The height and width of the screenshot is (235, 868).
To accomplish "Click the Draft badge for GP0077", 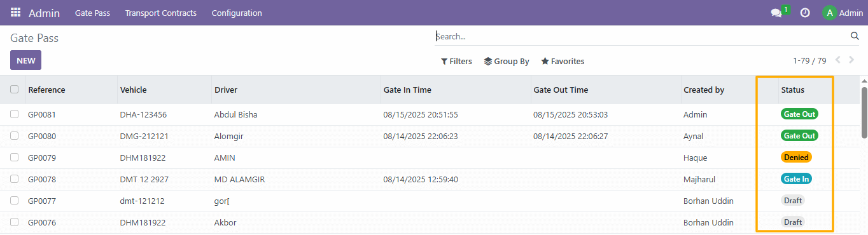I will click(x=793, y=200).
